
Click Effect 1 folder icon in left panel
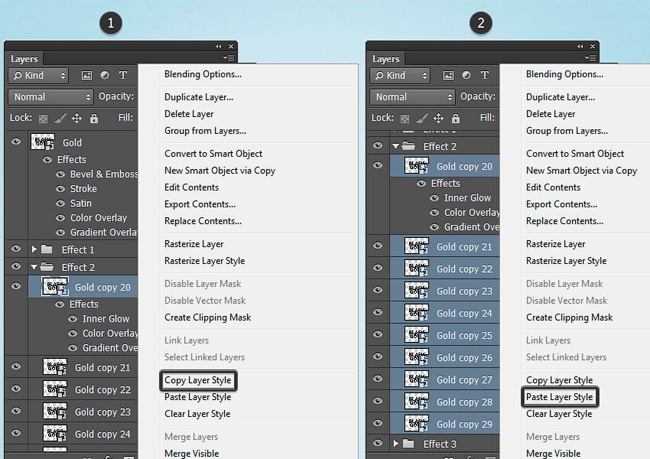tap(47, 249)
